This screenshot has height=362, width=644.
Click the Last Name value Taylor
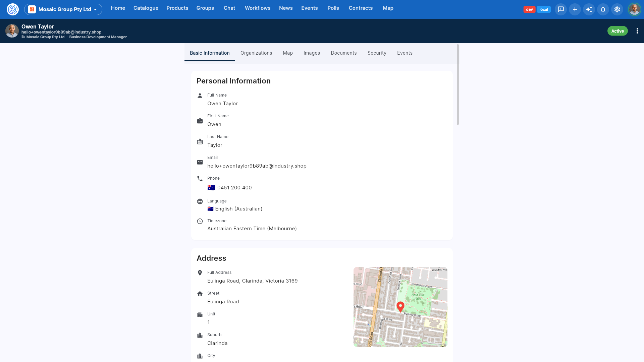click(x=215, y=145)
